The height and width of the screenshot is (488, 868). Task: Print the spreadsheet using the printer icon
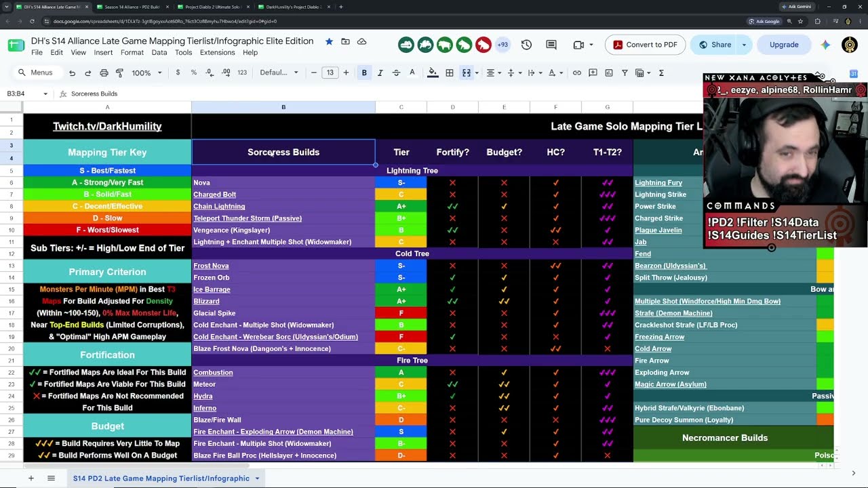(x=104, y=73)
